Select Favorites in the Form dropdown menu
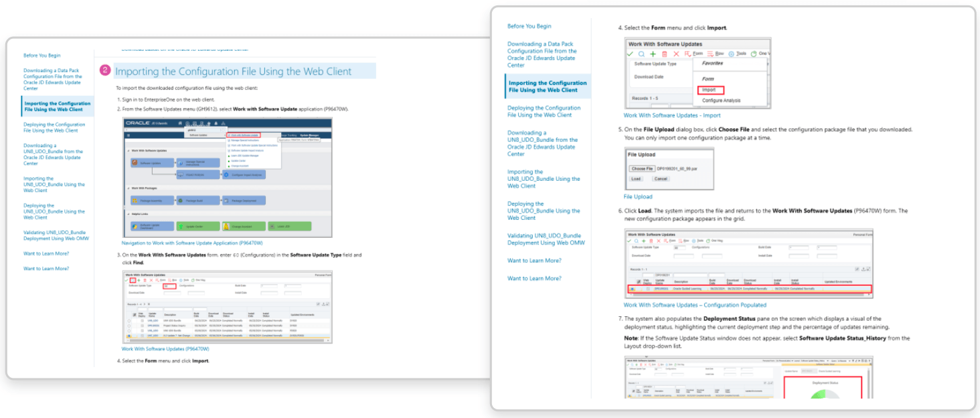 712,64
